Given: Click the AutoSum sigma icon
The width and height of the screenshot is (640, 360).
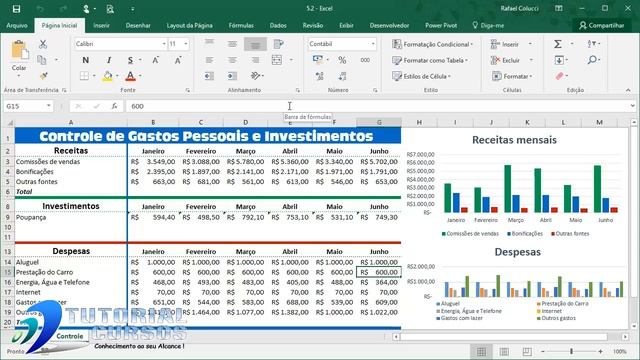Looking at the screenshot, I should (x=558, y=44).
